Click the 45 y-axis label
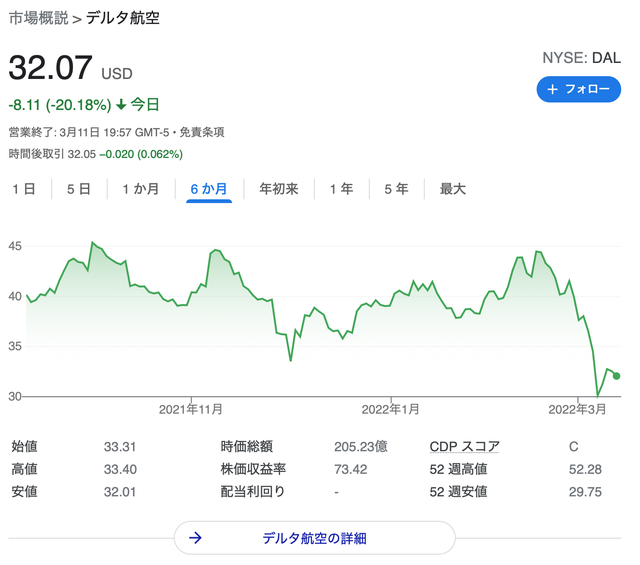Viewport: 640px width, 565px height. pos(15,246)
